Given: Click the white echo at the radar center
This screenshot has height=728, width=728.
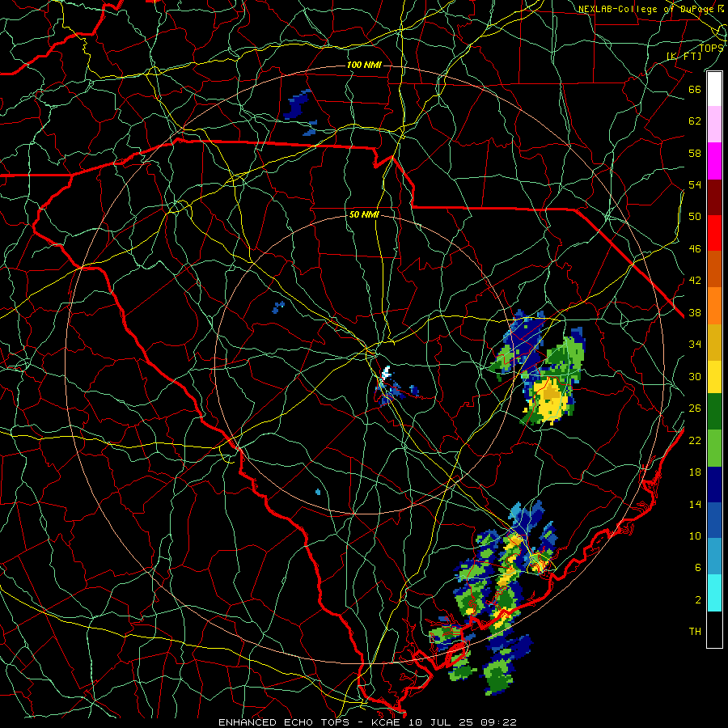Looking at the screenshot, I should (385, 374).
